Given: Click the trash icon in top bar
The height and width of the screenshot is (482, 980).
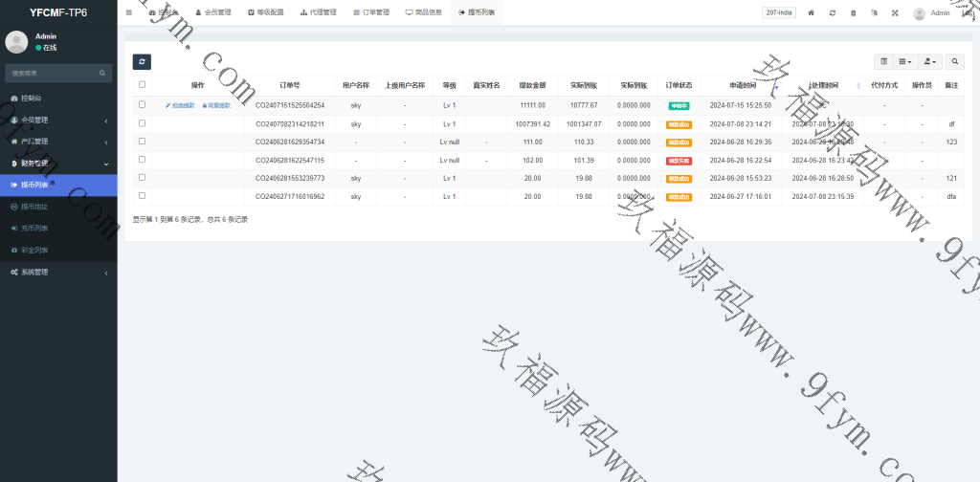Looking at the screenshot, I should tap(853, 13).
